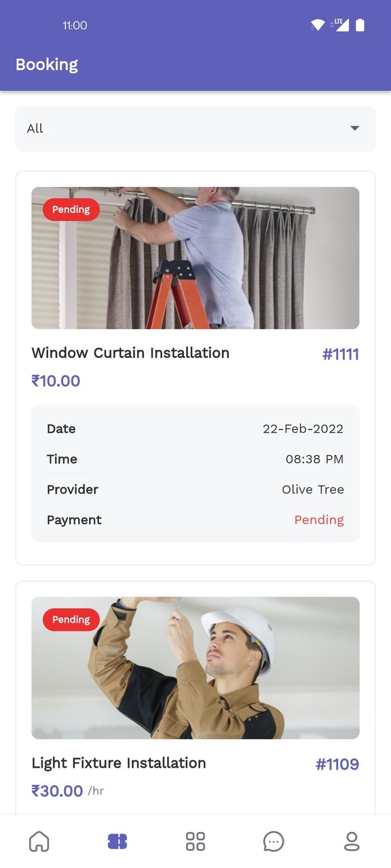Tap the Wi-Fi status icon

tap(318, 25)
